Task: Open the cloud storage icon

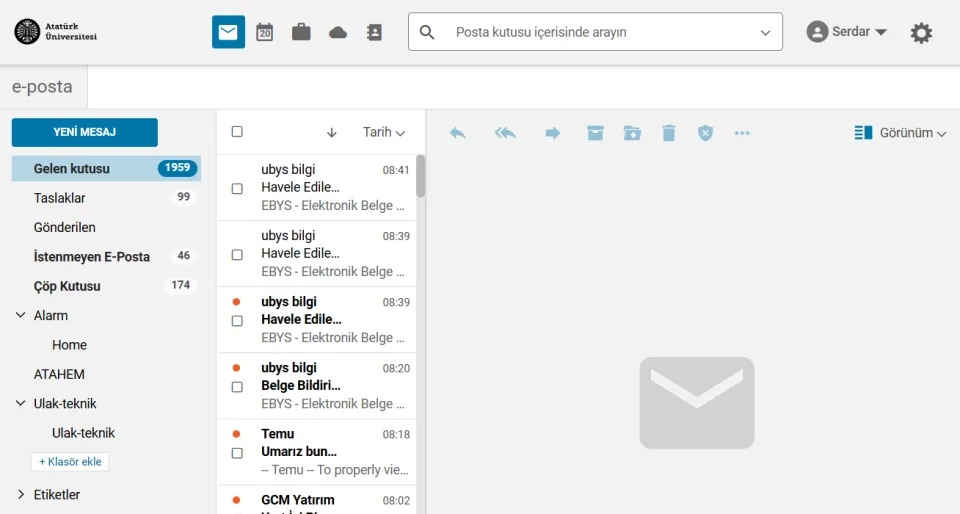Action: pyautogui.click(x=338, y=32)
